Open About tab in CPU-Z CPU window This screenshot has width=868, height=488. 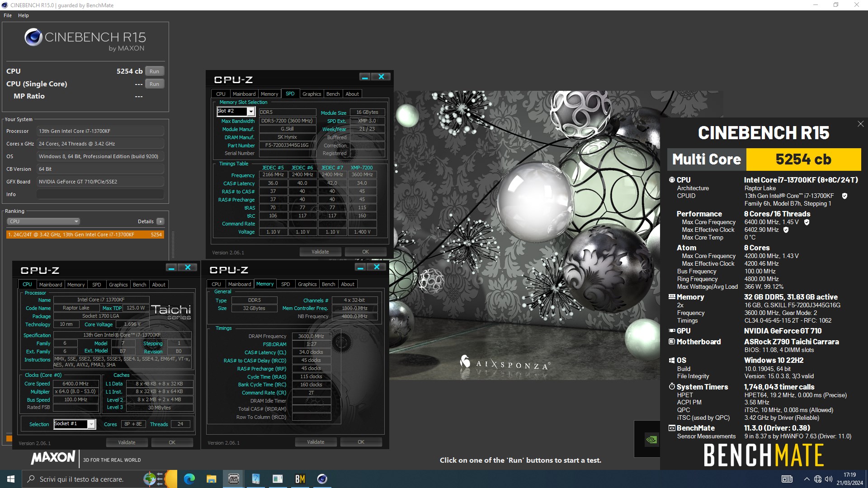click(x=159, y=285)
